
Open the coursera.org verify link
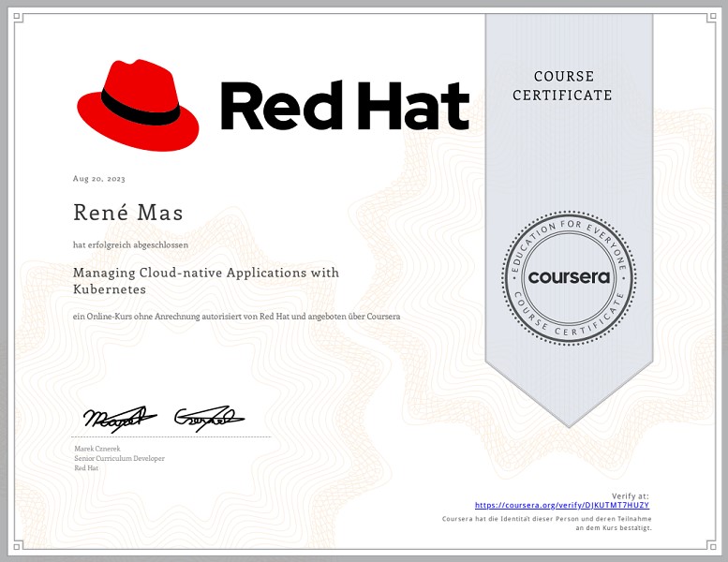point(562,506)
